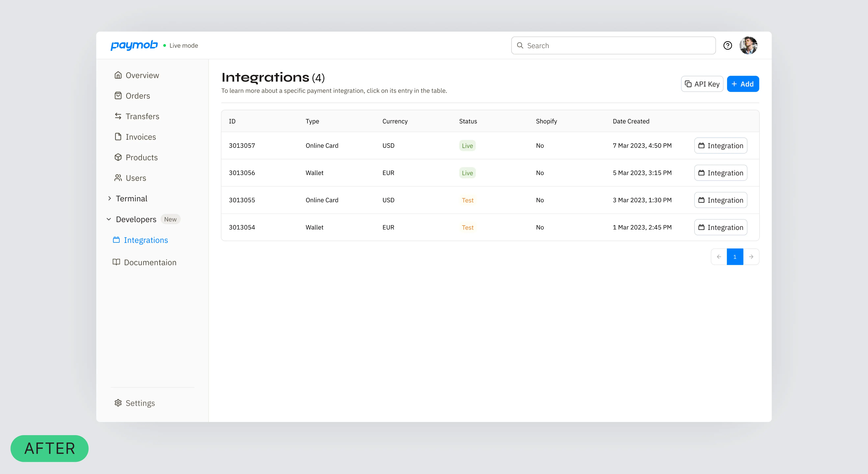Expand the Terminal menu group

109,198
